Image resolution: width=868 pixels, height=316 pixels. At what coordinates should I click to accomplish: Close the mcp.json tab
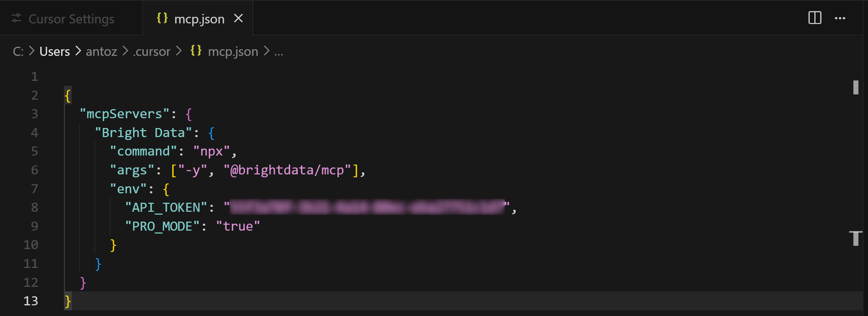coord(239,18)
